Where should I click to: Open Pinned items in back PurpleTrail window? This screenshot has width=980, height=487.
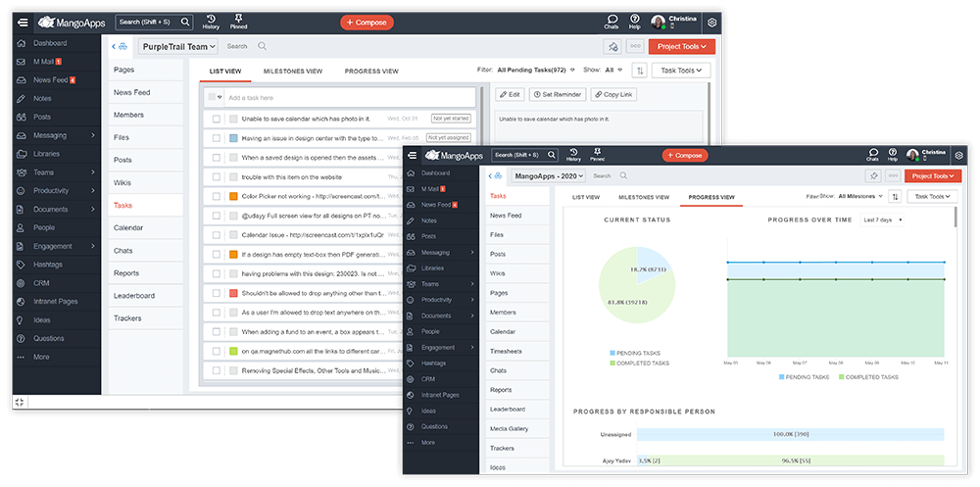pos(238,23)
